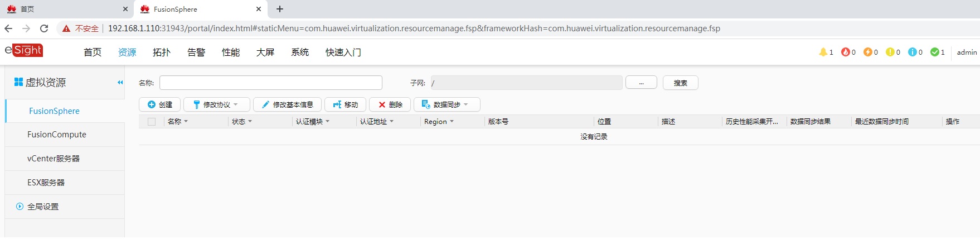Go back in browser history

8,28
